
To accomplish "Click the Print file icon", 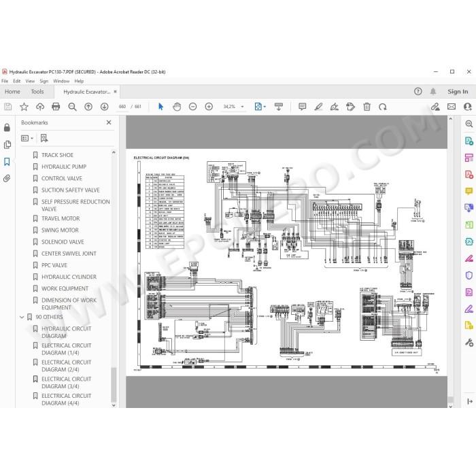I will 56,107.
